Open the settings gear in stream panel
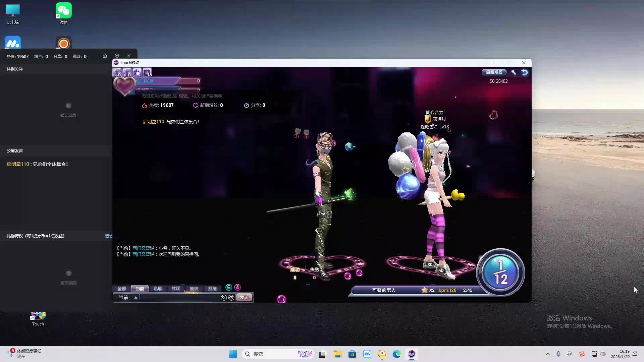The width and height of the screenshot is (644, 362). coord(117,56)
